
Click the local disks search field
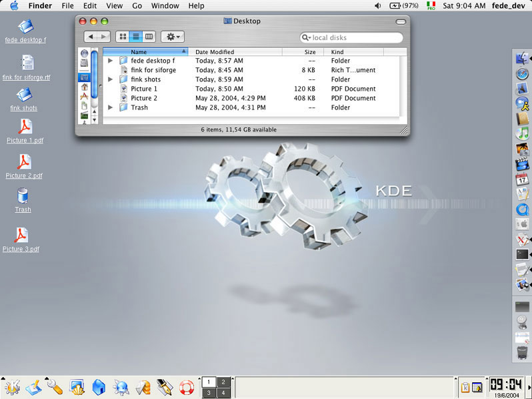coord(351,37)
